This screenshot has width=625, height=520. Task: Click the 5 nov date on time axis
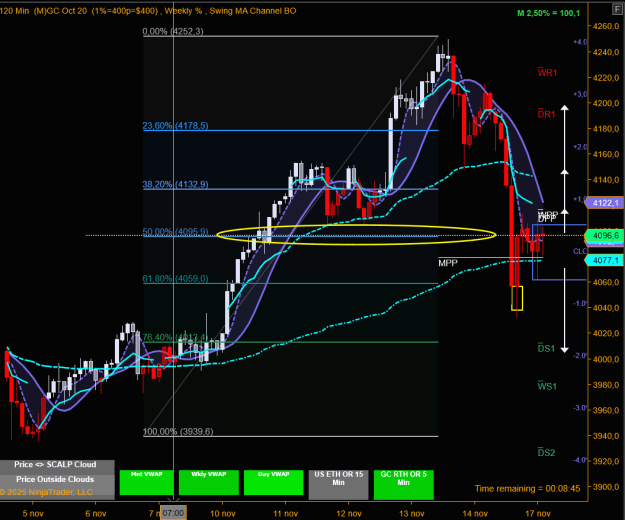coord(33,514)
